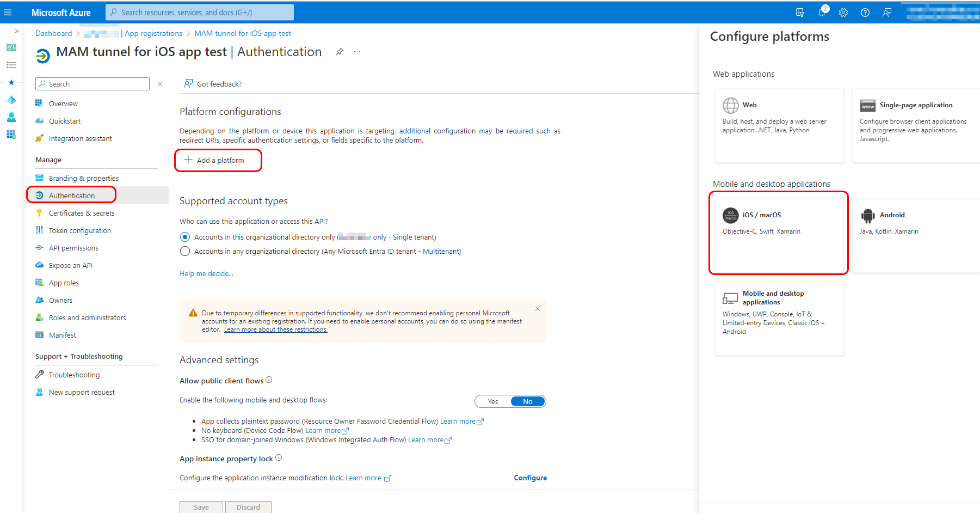Open the Help me decide link
Viewport: 980px width, 513px height.
coord(206,273)
